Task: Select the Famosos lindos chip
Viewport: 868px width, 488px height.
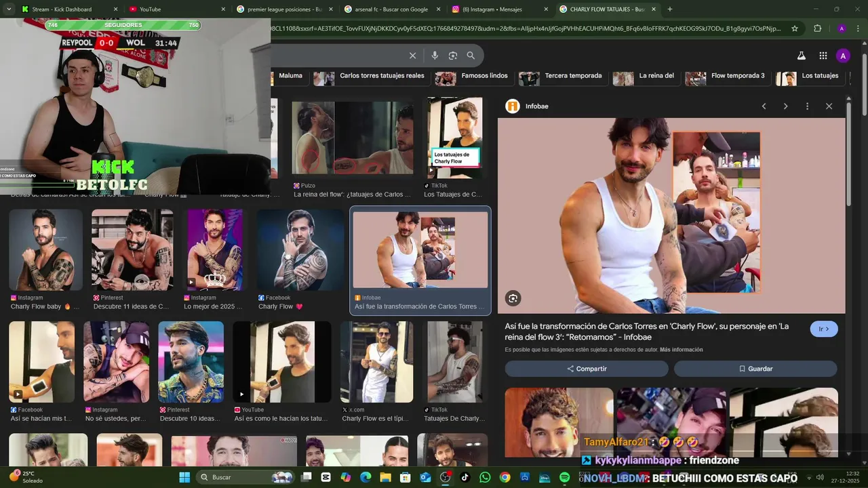Action: point(473,76)
